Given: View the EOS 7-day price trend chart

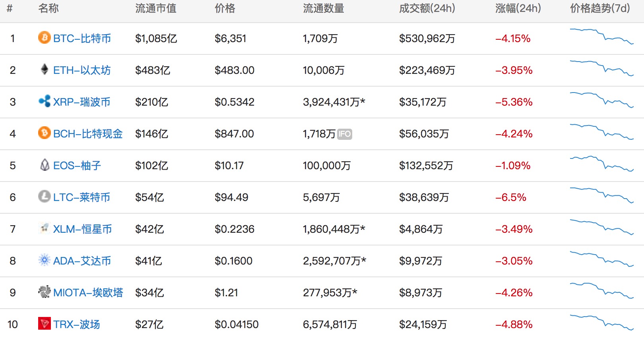Looking at the screenshot, I should point(602,163).
